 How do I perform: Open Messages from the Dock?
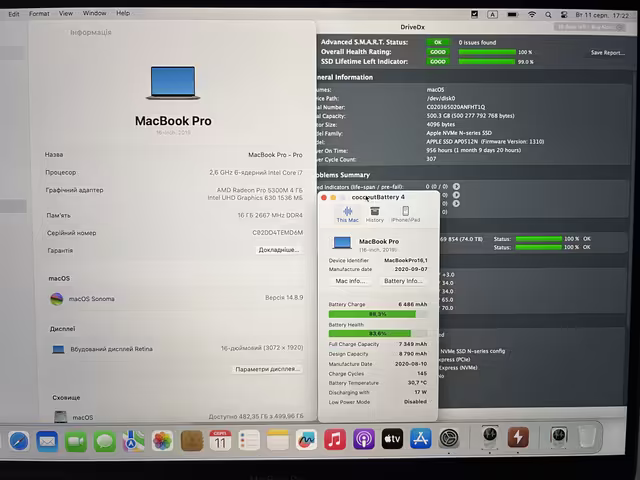click(x=104, y=441)
